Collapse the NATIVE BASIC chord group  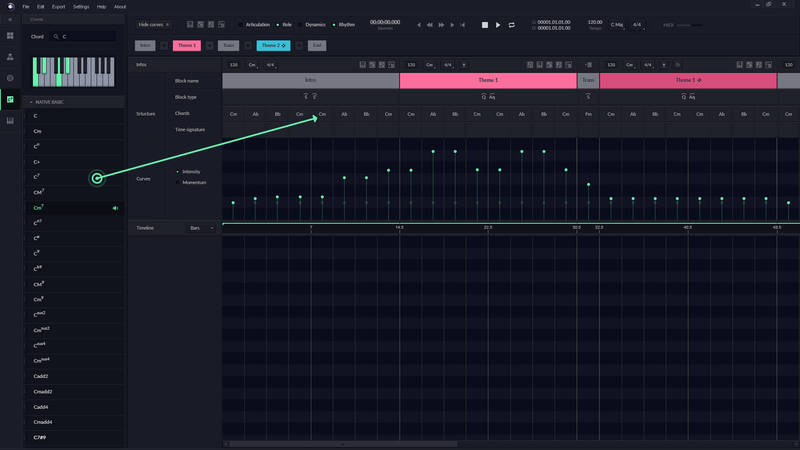[x=31, y=102]
